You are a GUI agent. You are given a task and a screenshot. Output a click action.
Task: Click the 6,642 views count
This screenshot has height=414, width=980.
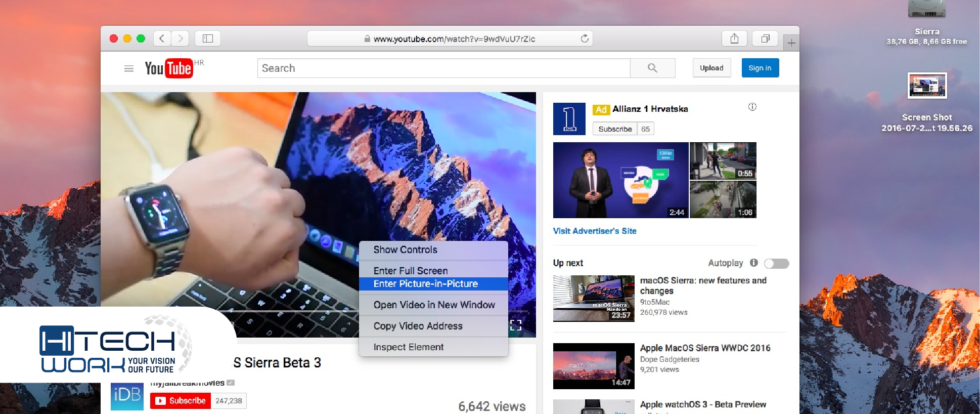coord(492,406)
